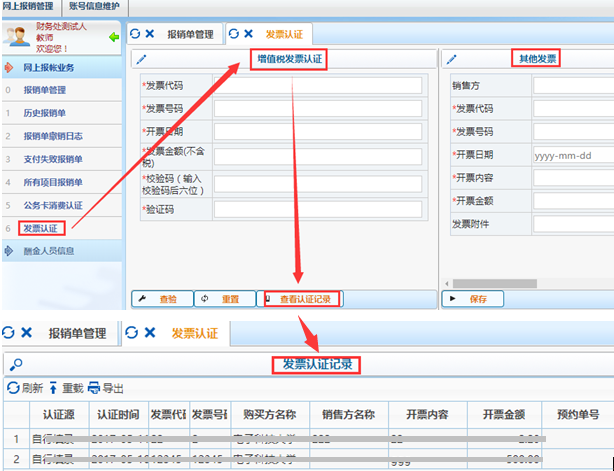The image size is (614, 471).
Task: Click the 查看认证记录 button
Action: coord(300,299)
